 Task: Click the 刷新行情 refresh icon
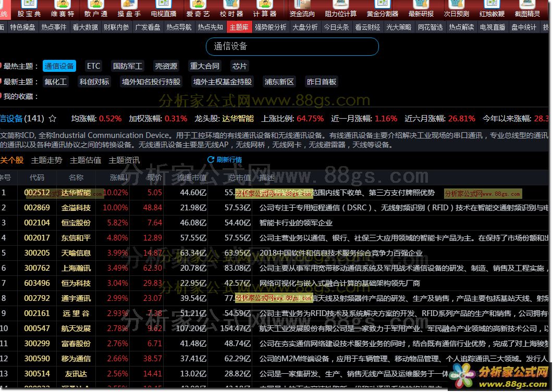(x=211, y=159)
